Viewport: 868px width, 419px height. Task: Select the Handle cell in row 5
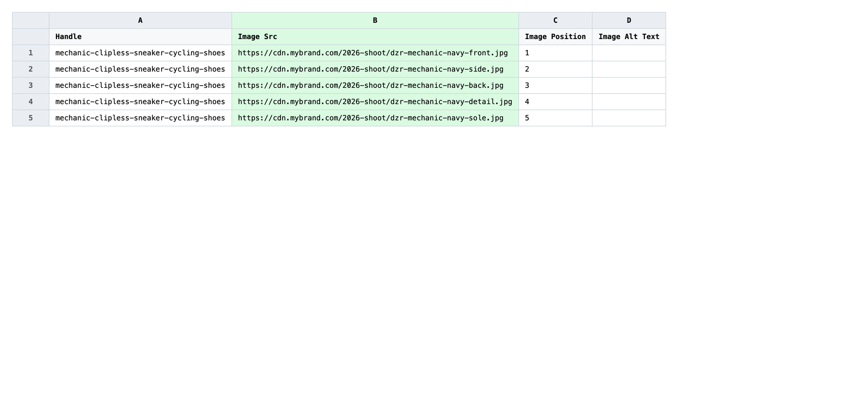(140, 118)
